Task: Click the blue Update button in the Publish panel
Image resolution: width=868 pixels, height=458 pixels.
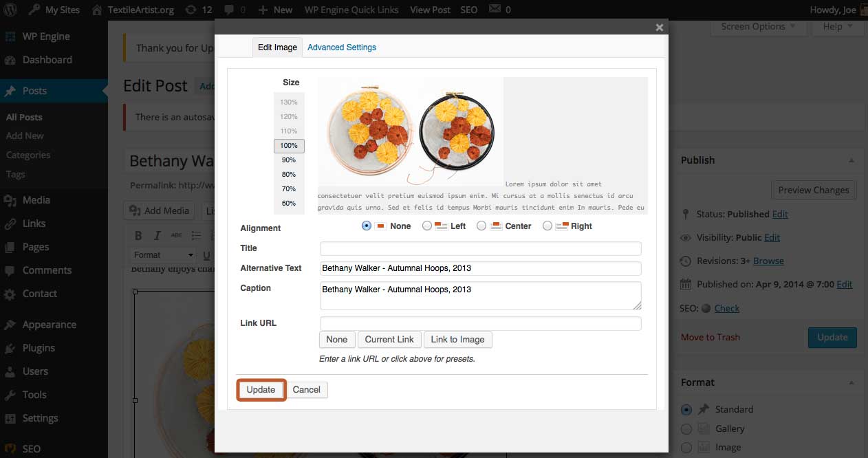Action: [832, 338]
